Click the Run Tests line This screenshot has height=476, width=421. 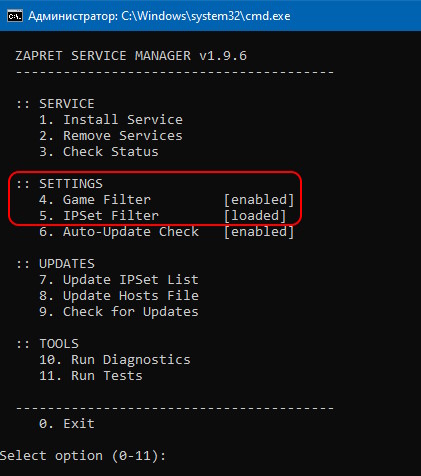91,376
